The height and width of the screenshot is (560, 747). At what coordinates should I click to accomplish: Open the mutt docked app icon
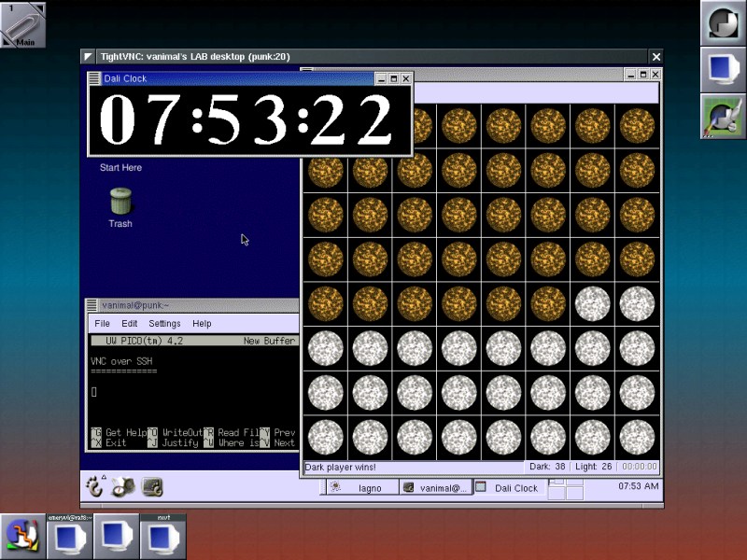[163, 536]
